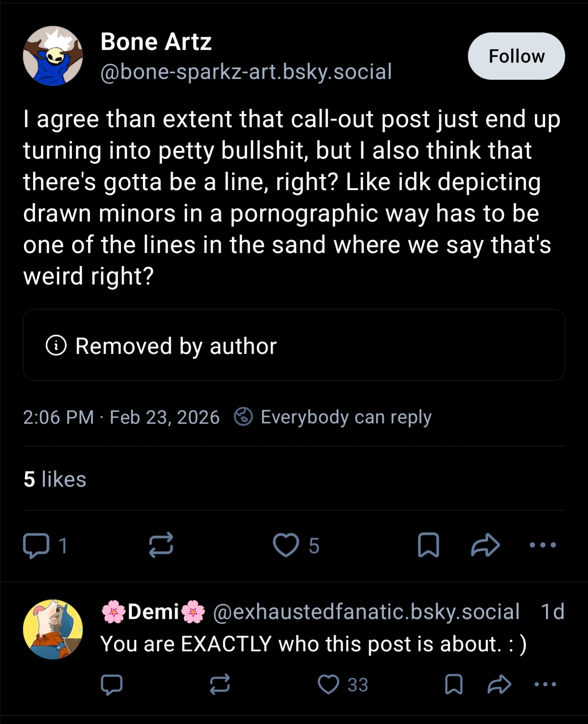
Task: Reply to Demi's comment
Action: click(112, 685)
